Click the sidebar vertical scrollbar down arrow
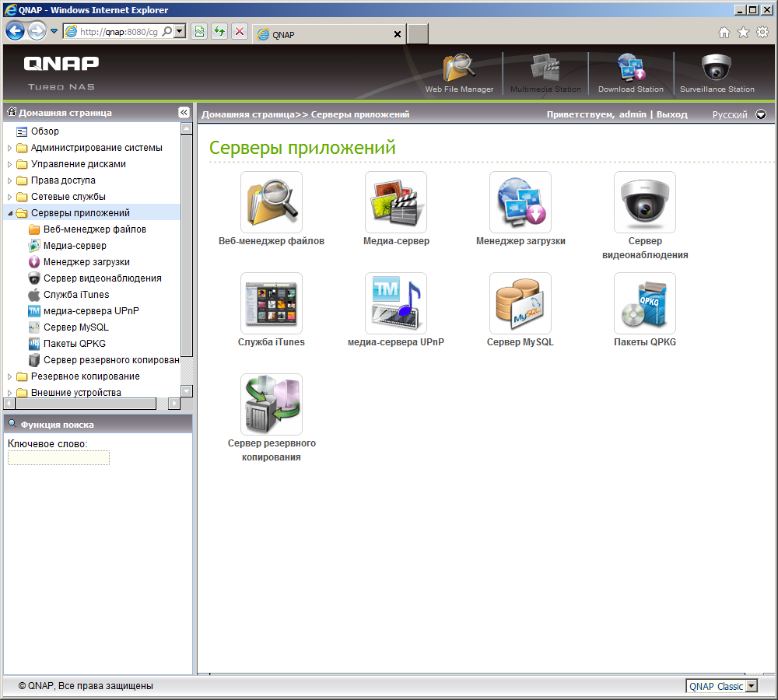 [187, 391]
